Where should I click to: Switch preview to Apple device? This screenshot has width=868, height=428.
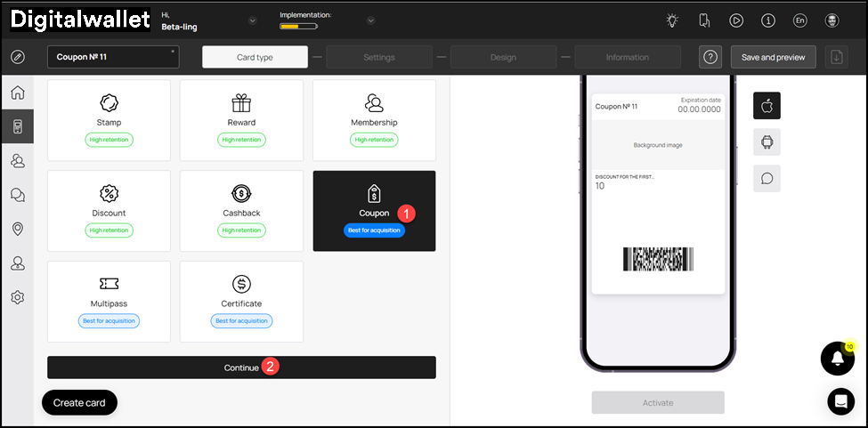(x=767, y=106)
